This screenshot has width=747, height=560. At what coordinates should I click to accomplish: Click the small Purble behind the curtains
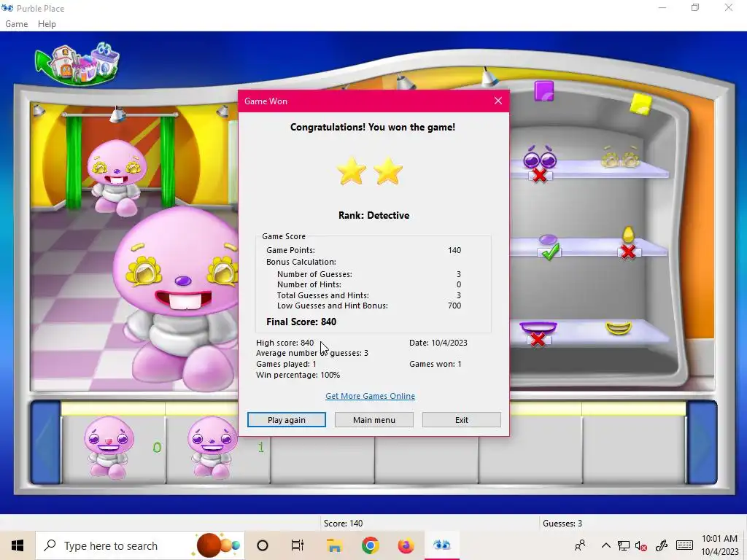[116, 177]
